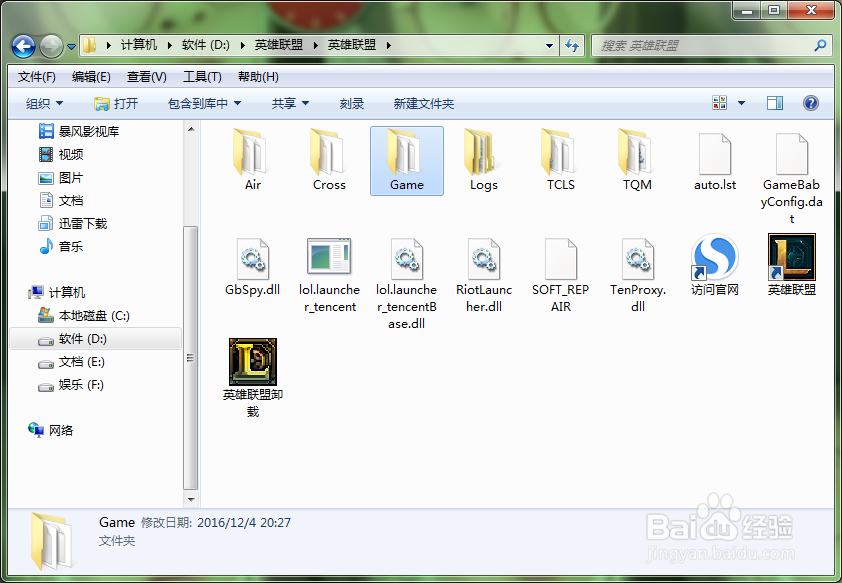The width and height of the screenshot is (842, 583).
Task: Click the 软件 (D:) breadcrumb
Action: coord(206,45)
